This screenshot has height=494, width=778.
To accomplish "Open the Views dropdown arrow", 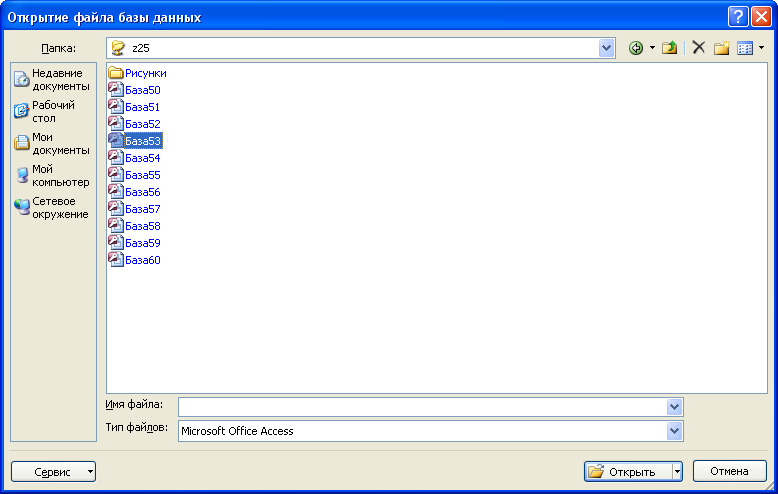I will pos(761,48).
